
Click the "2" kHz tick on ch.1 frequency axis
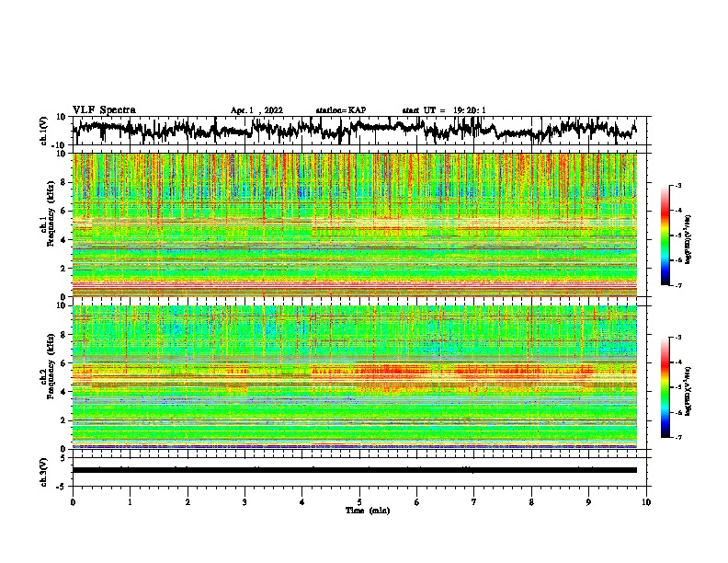[64, 268]
